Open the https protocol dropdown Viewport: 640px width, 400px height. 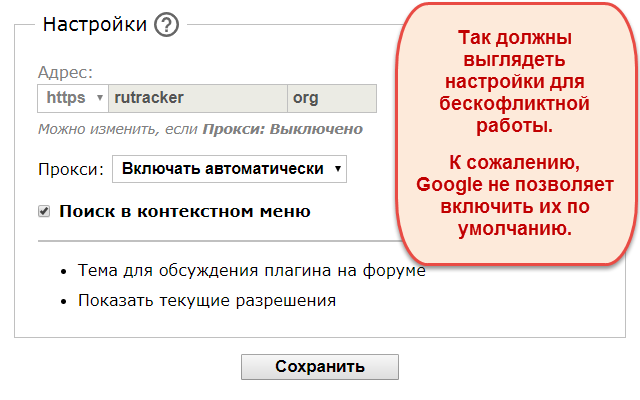point(73,98)
